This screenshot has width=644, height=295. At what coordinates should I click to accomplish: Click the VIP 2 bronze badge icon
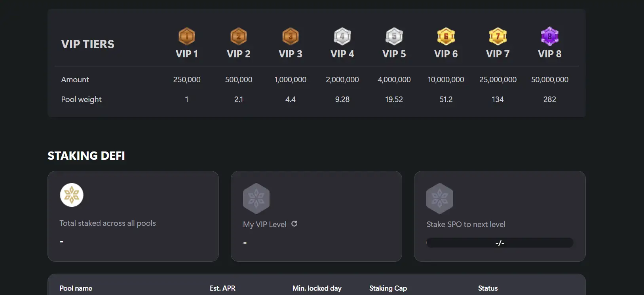[239, 36]
